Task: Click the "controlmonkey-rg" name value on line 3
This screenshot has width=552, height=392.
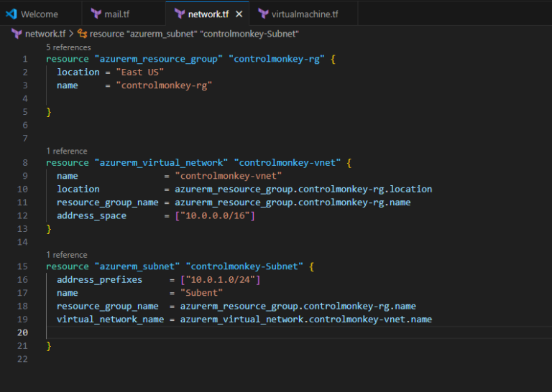Action: (x=164, y=85)
